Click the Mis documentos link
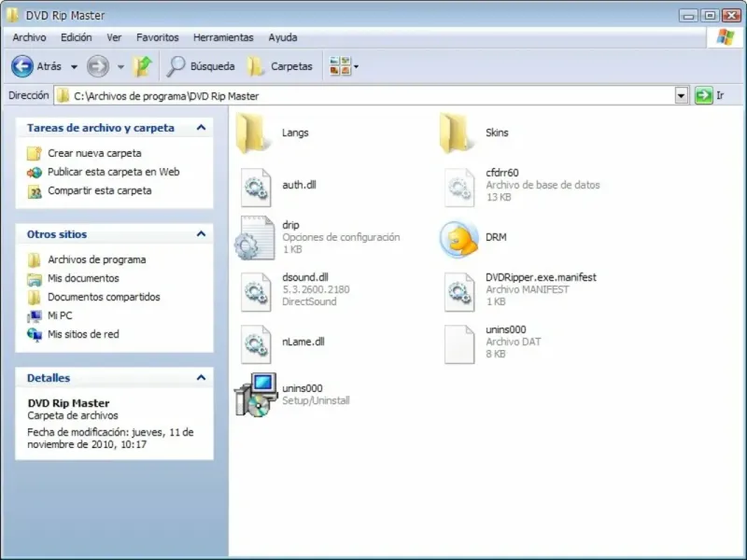747x560 pixels. click(83, 278)
